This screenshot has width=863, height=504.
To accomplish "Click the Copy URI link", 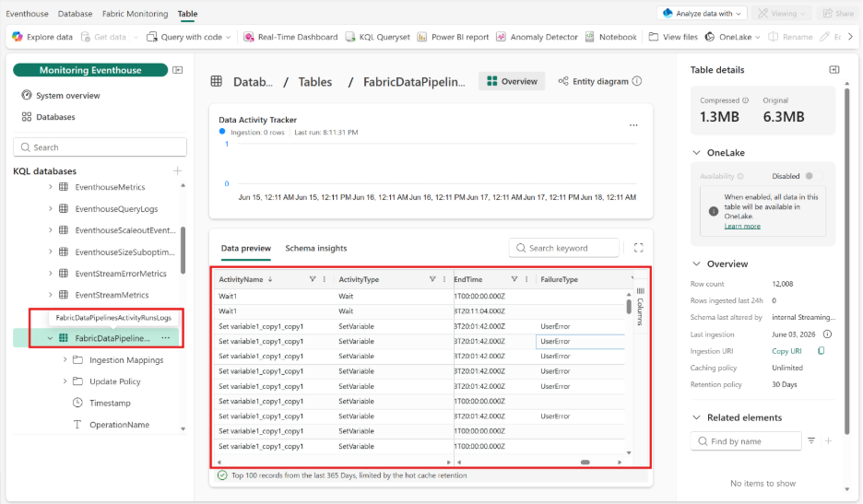I will click(x=786, y=351).
